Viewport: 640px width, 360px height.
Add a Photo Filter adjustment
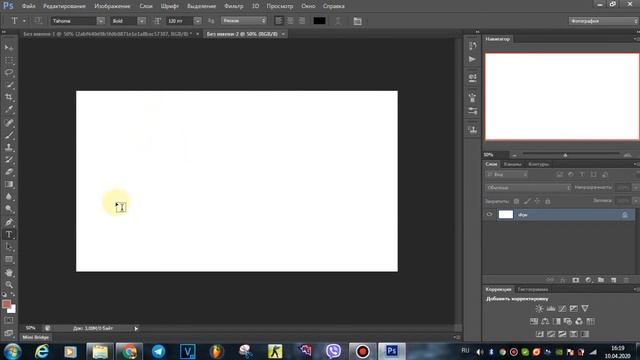click(x=568, y=321)
